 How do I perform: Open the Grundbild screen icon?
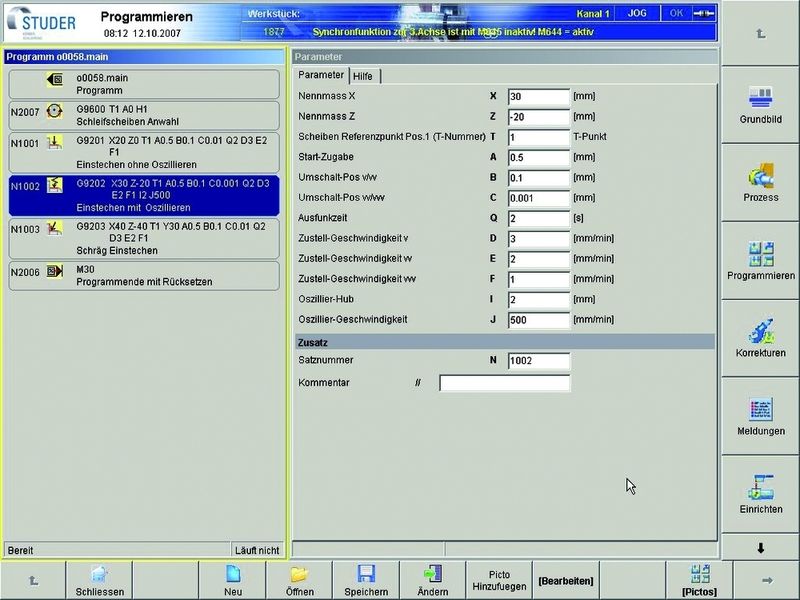(760, 100)
